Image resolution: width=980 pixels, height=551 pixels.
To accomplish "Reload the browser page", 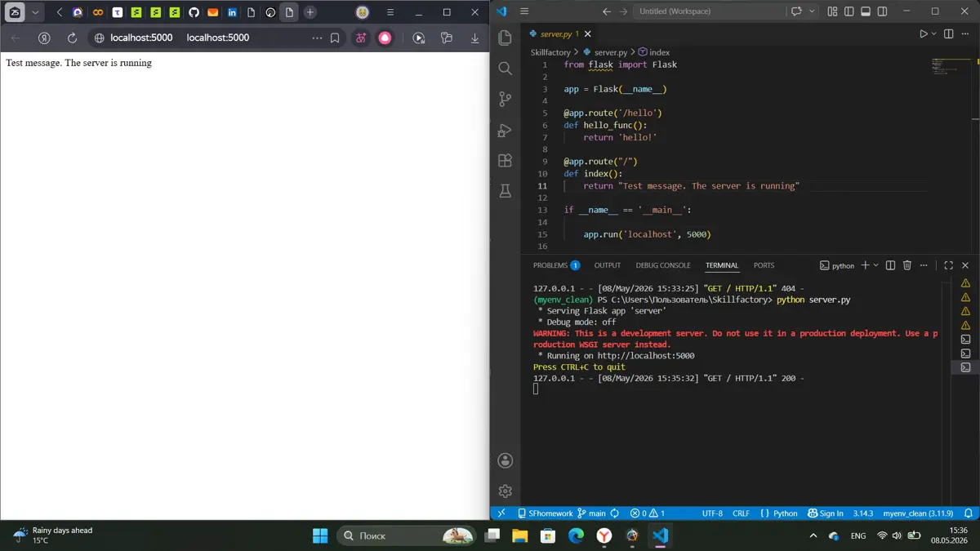I will [72, 38].
